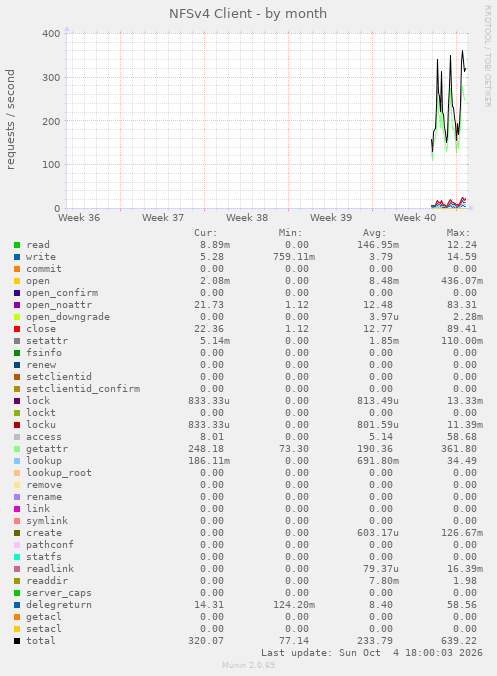Click the rename legend label
Screen dimensions: 497x676
coord(44,497)
